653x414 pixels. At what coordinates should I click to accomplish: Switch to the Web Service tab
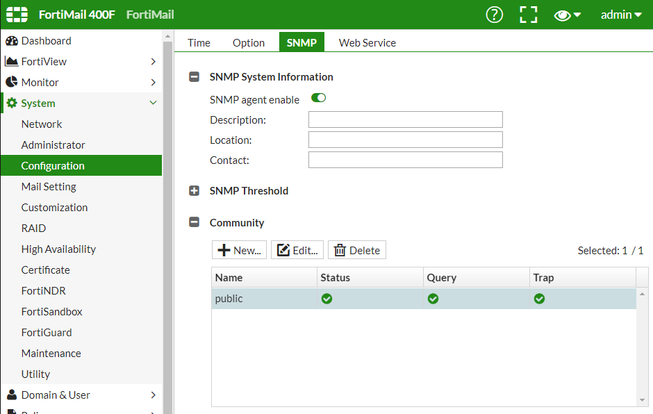pos(367,43)
